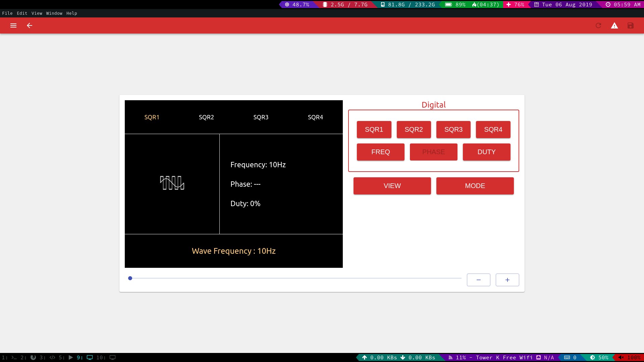Image resolution: width=644 pixels, height=362 pixels.
Task: Open the File menu
Action: pyautogui.click(x=7, y=13)
